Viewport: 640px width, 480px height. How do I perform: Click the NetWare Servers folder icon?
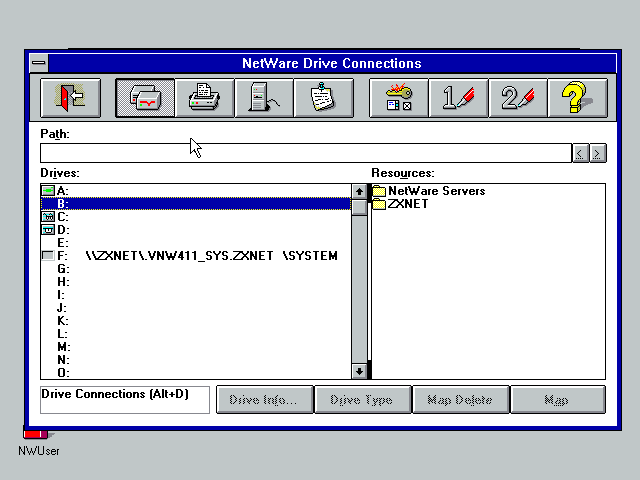(x=379, y=191)
